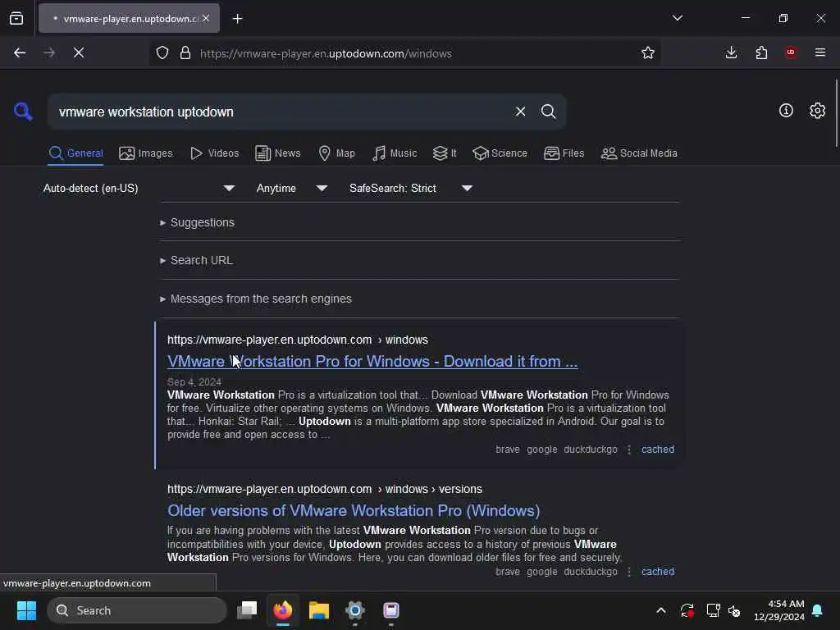Switch to Images category
This screenshot has width=840, height=630.
(146, 153)
